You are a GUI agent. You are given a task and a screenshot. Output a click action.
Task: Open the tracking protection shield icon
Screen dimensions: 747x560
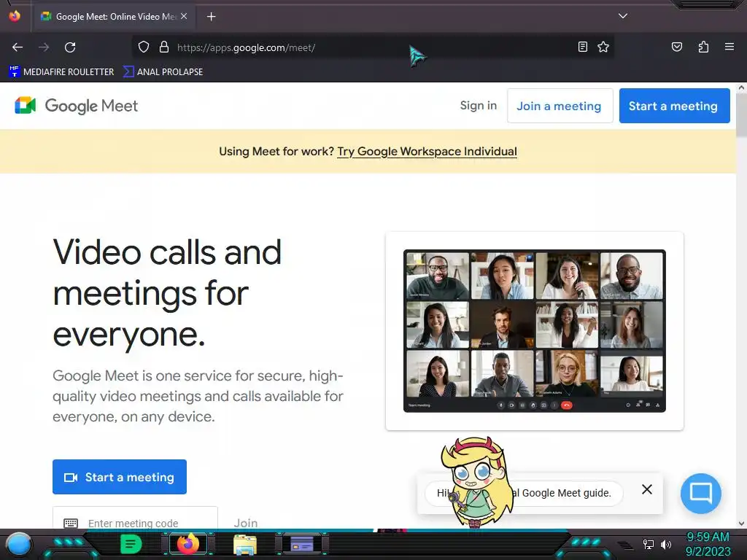coord(144,47)
